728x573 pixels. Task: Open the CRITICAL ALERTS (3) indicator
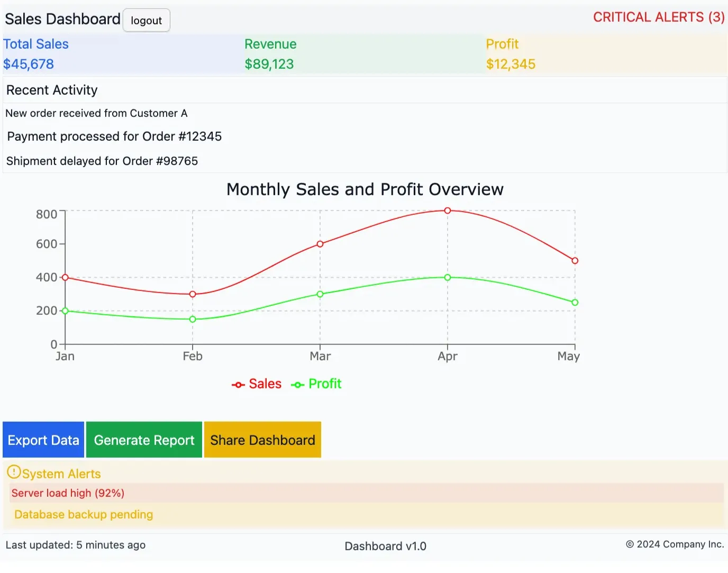(659, 17)
